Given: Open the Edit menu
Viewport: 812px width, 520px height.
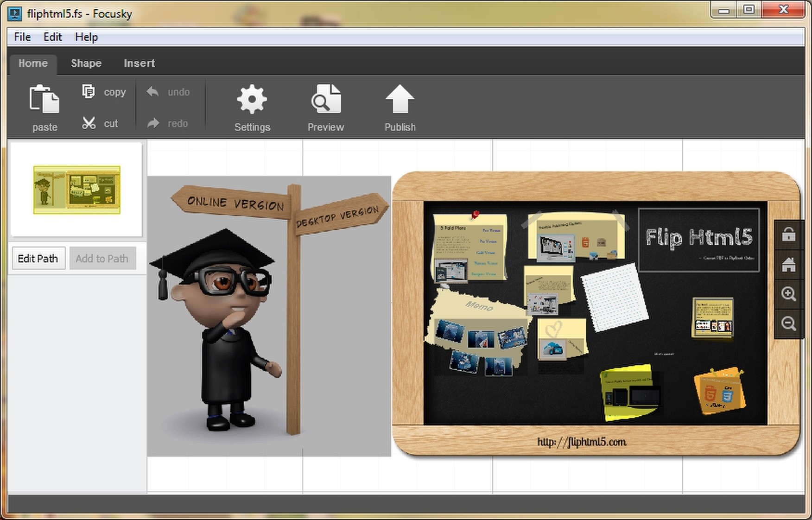Looking at the screenshot, I should pos(52,37).
